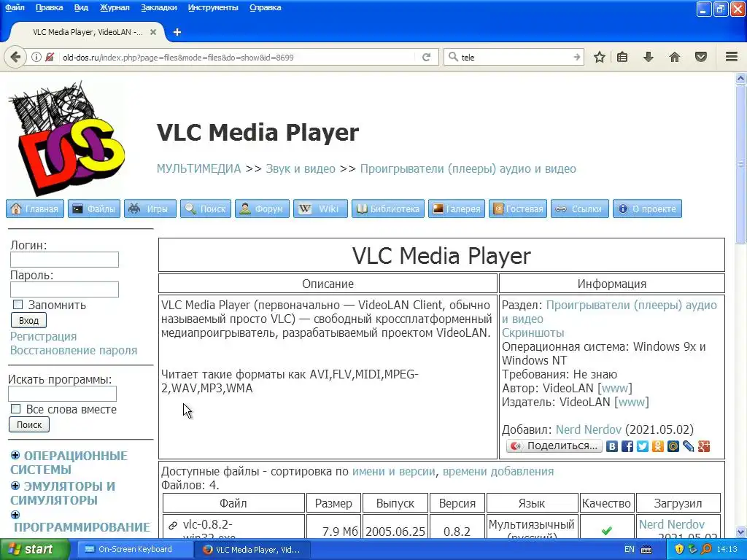Share via Facebook icon

[x=627, y=446]
